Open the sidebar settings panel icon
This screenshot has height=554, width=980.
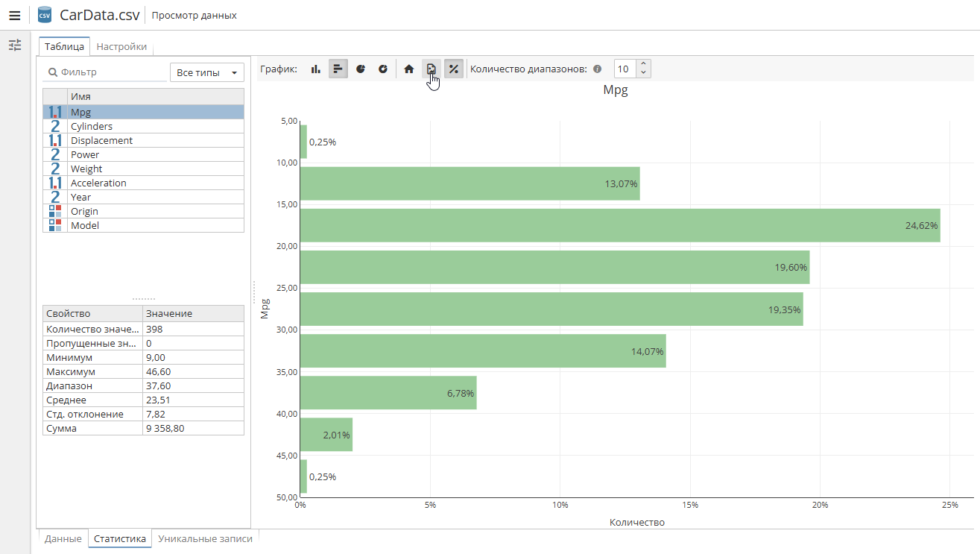tap(14, 45)
